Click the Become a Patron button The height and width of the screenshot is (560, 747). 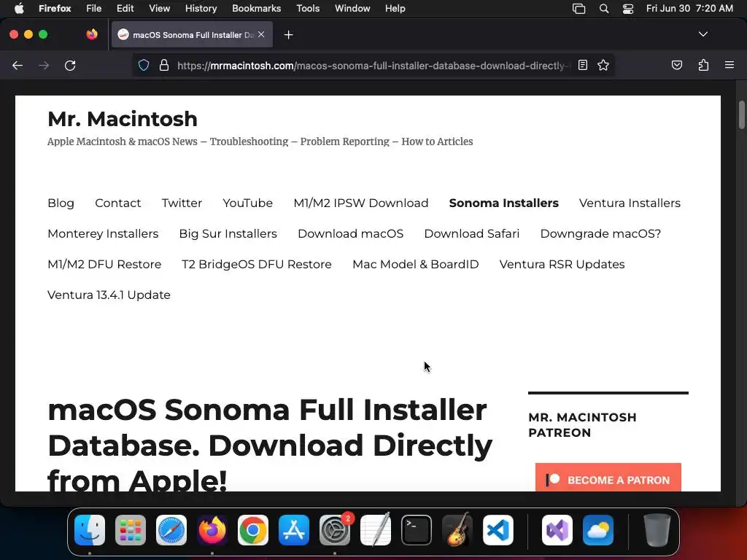tap(608, 477)
